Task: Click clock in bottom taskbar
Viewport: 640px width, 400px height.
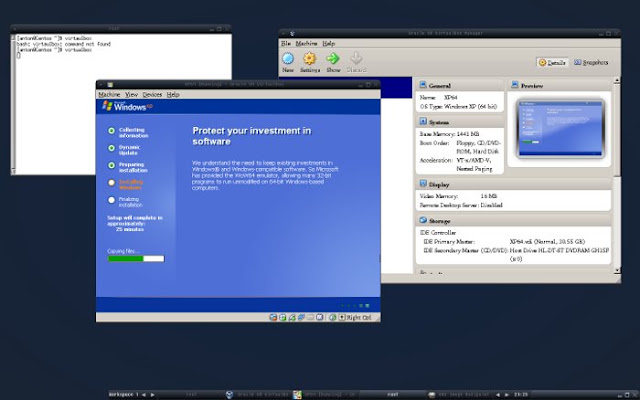Action: [521, 395]
